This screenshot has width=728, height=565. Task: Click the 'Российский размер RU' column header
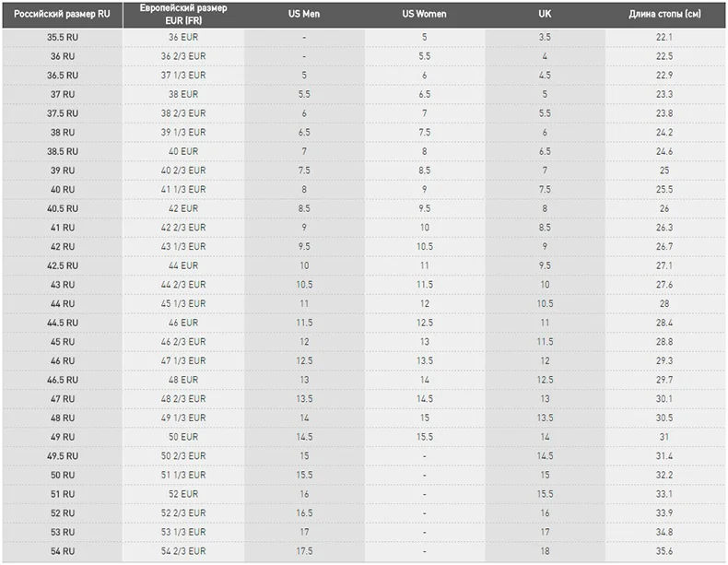pos(63,14)
